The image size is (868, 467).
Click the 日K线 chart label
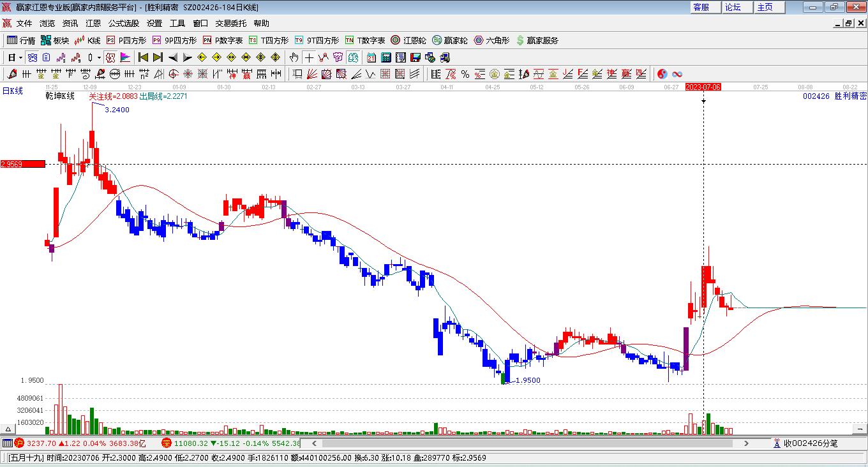[13, 91]
